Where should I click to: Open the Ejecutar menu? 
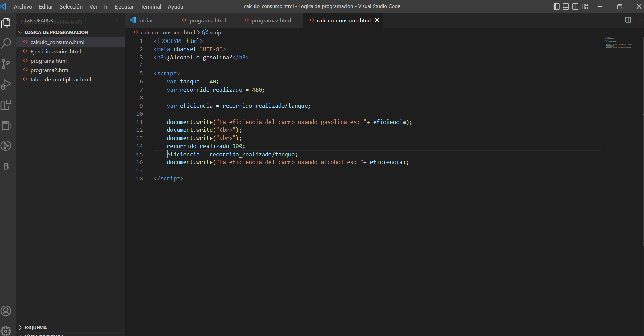[124, 6]
